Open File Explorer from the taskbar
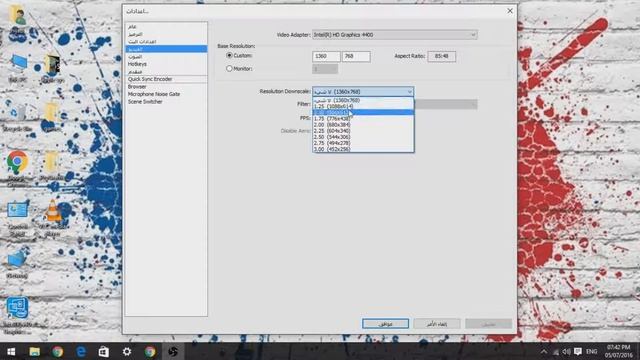 click(x=34, y=351)
